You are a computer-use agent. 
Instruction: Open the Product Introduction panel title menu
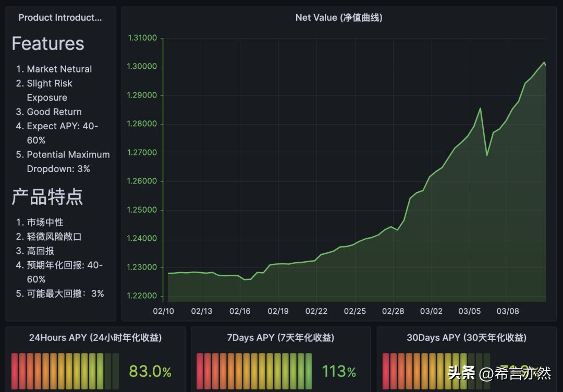click(60, 18)
